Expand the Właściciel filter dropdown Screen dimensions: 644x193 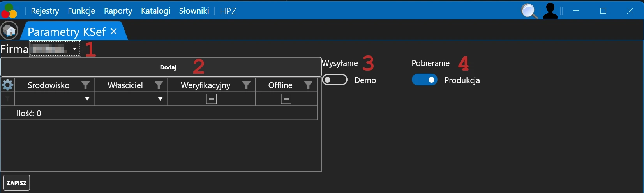[160, 99]
